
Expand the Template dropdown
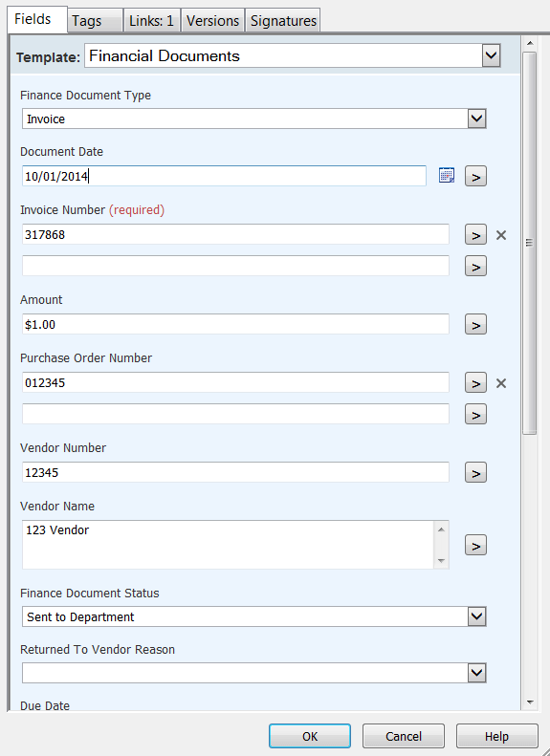click(x=491, y=55)
